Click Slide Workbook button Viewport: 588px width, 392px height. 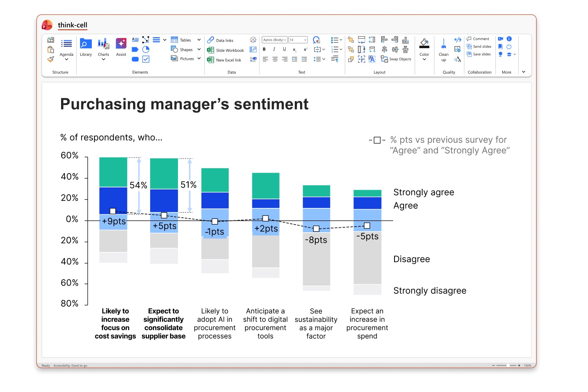[x=226, y=50]
